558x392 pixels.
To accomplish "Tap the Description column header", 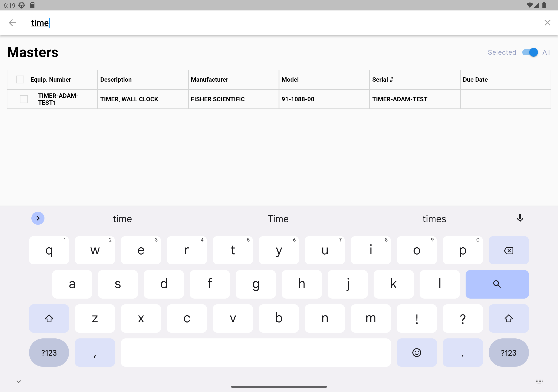I will click(116, 79).
